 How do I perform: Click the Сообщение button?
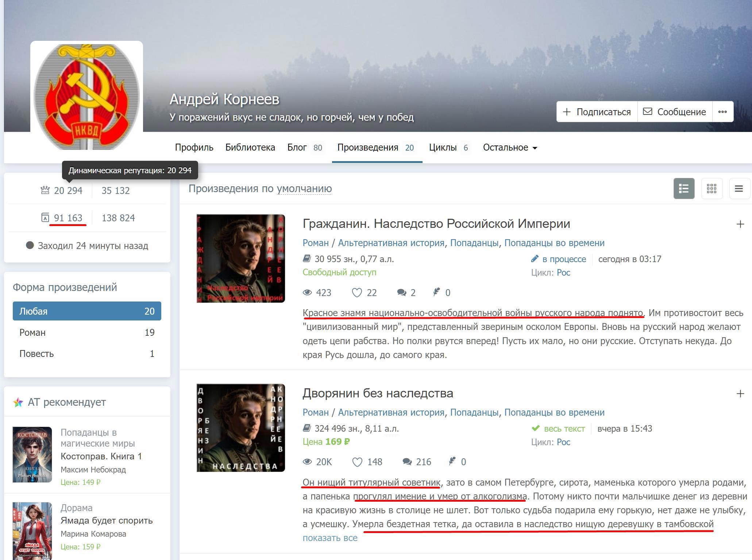[674, 112]
